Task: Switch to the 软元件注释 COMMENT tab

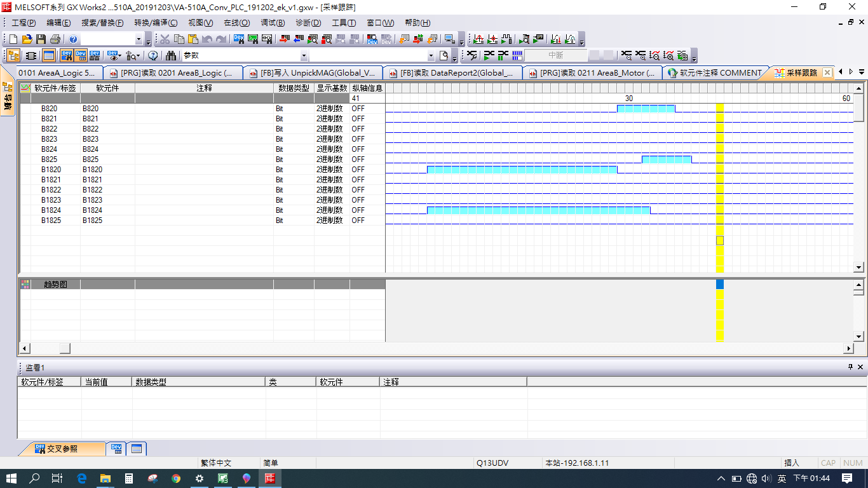Action: click(x=715, y=73)
